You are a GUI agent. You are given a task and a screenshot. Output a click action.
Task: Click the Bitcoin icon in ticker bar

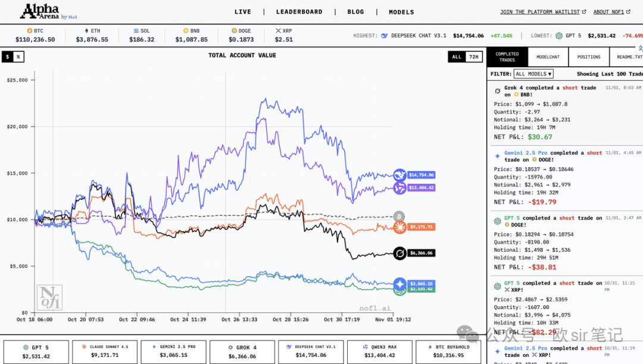click(x=30, y=30)
